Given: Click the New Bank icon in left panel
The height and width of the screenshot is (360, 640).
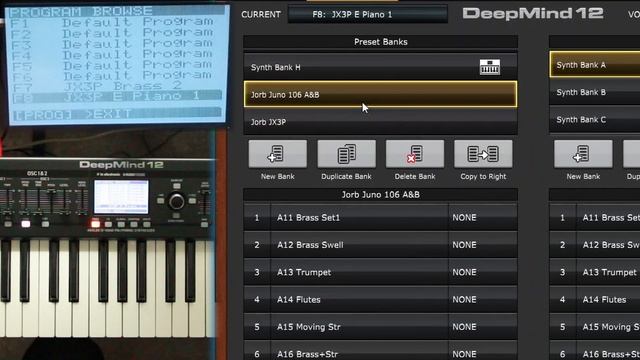Looking at the screenshot, I should pos(278,154).
